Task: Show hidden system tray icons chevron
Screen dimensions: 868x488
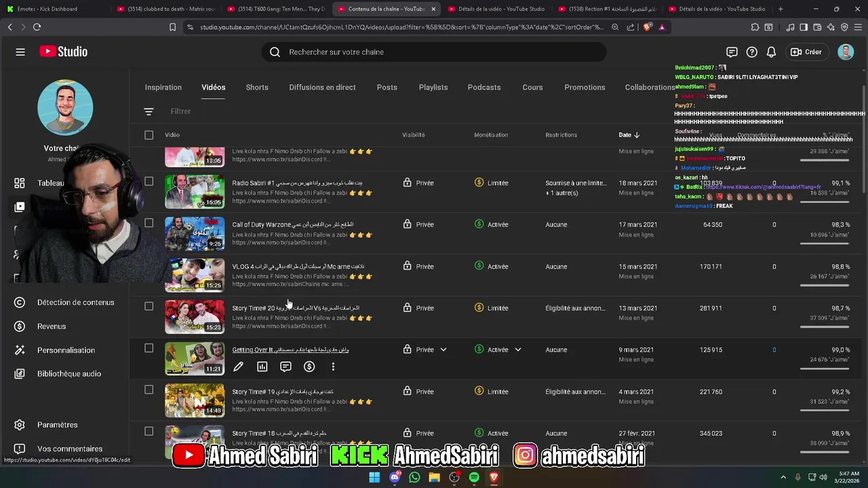Action: pyautogui.click(x=784, y=477)
